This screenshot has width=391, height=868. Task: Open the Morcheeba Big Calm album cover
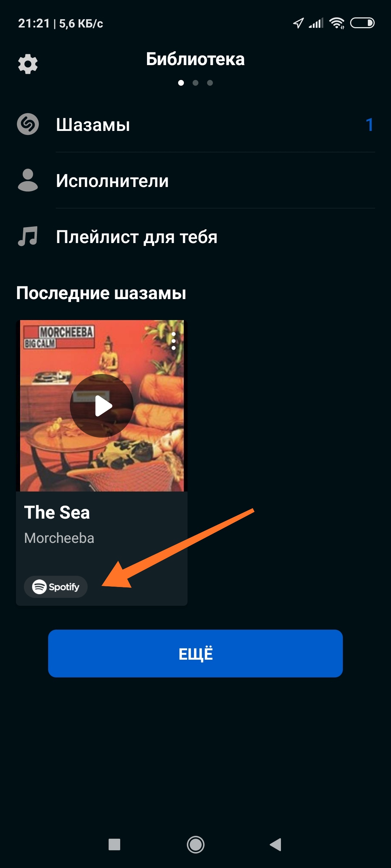click(102, 406)
